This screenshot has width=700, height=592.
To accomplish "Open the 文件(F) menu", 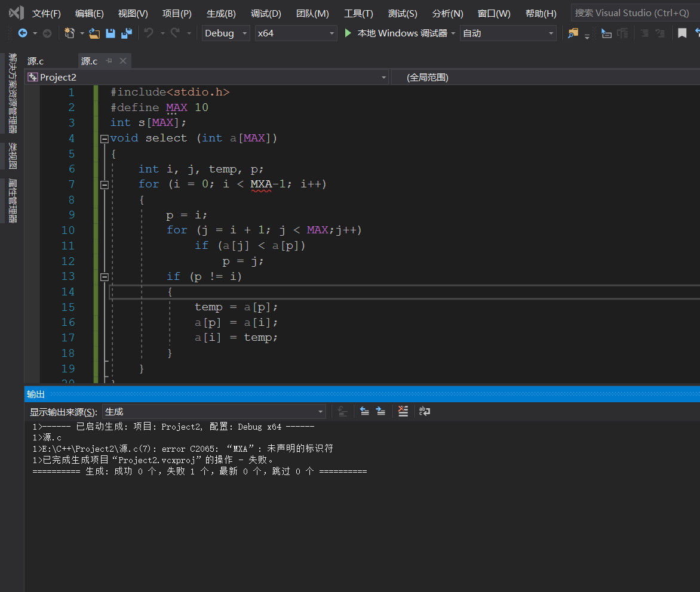I will pyautogui.click(x=47, y=13).
